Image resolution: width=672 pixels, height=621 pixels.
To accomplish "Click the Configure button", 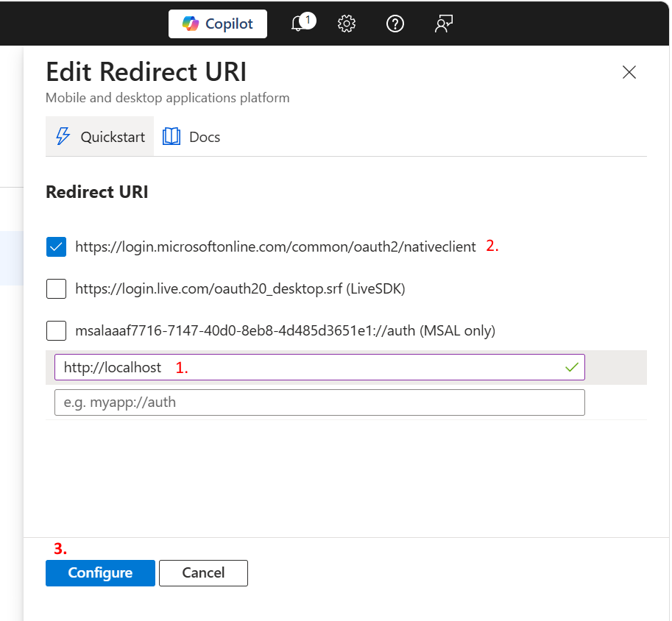I will [100, 573].
